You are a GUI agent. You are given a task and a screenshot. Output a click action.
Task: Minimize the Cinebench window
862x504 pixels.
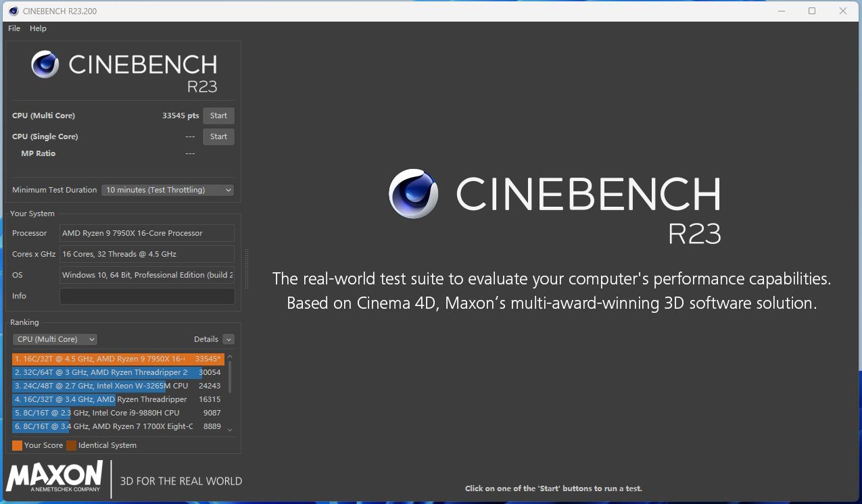click(x=782, y=11)
